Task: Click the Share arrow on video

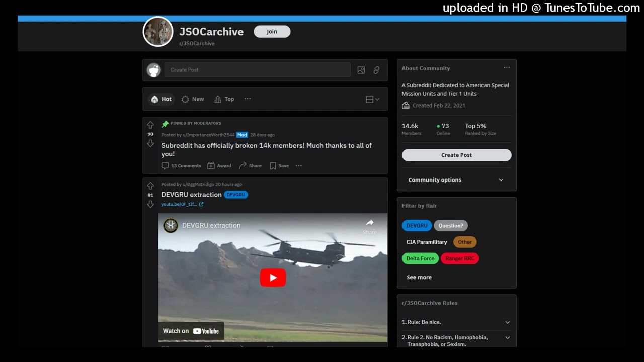Action: click(370, 227)
